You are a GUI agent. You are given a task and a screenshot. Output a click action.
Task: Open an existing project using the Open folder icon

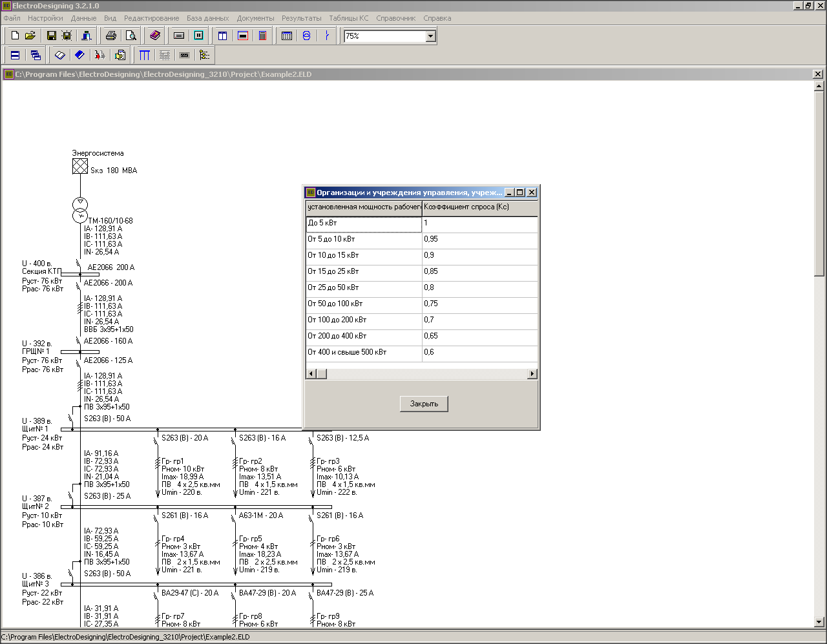(x=30, y=36)
